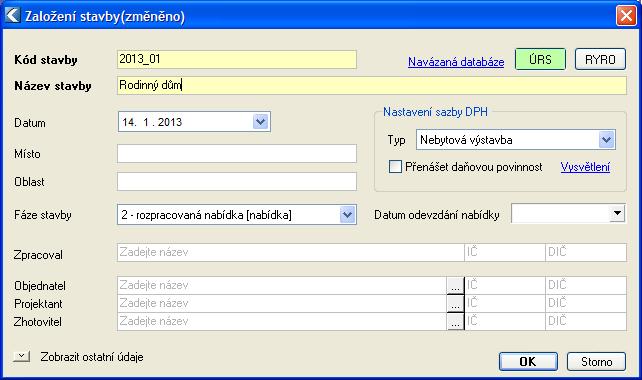The height and width of the screenshot is (380, 642).
Task: Open the Vysvětlení link
Action: 585,167
